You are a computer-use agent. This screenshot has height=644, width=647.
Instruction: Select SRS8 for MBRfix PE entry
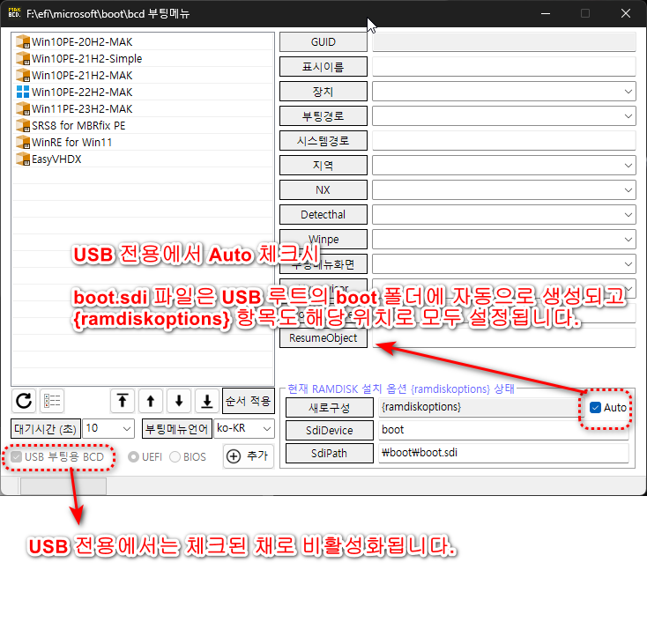click(x=143, y=125)
